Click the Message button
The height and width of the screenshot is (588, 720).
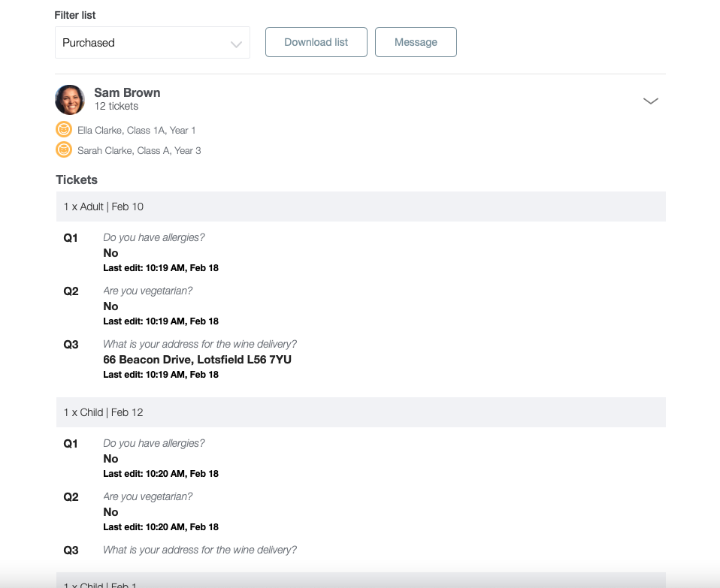416,42
